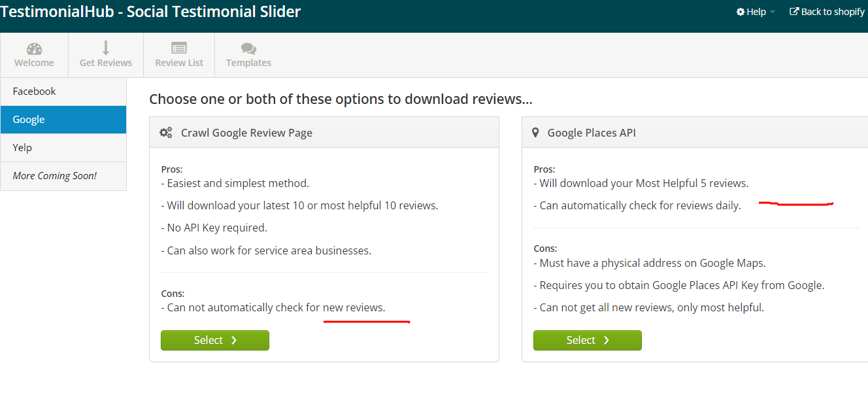The width and height of the screenshot is (868, 412).
Task: Click the More Coming Soon! sidebar entry
Action: click(x=63, y=176)
